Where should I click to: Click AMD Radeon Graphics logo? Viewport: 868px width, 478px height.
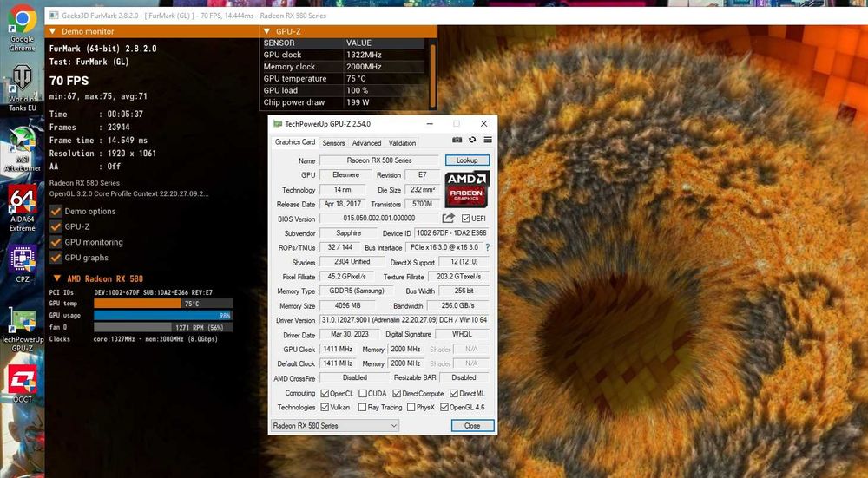click(x=467, y=189)
